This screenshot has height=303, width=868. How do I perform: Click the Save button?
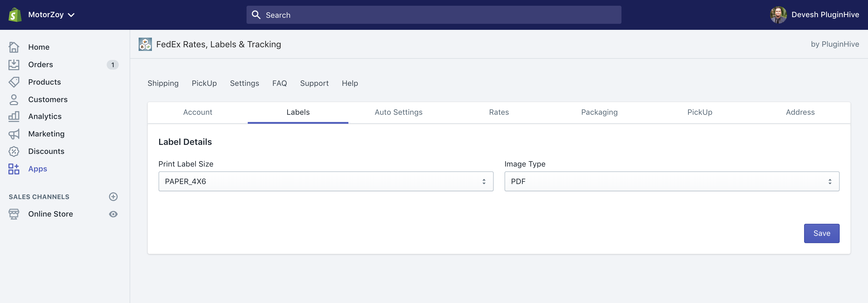coord(822,233)
